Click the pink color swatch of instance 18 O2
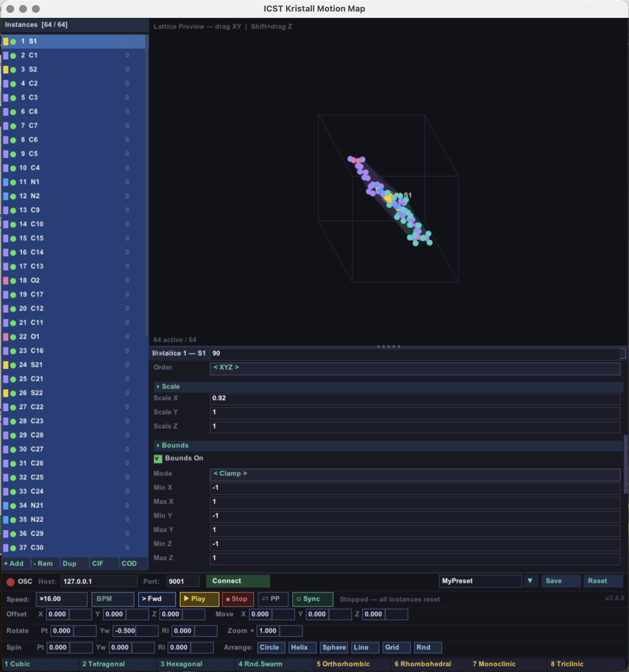Screen dimensions: 629x672 coord(6,281)
